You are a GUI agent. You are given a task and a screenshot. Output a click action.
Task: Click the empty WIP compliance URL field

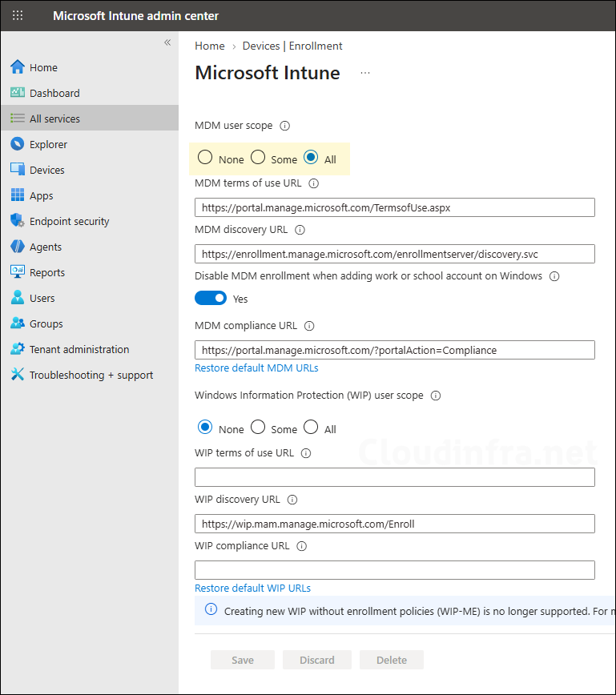pos(395,570)
